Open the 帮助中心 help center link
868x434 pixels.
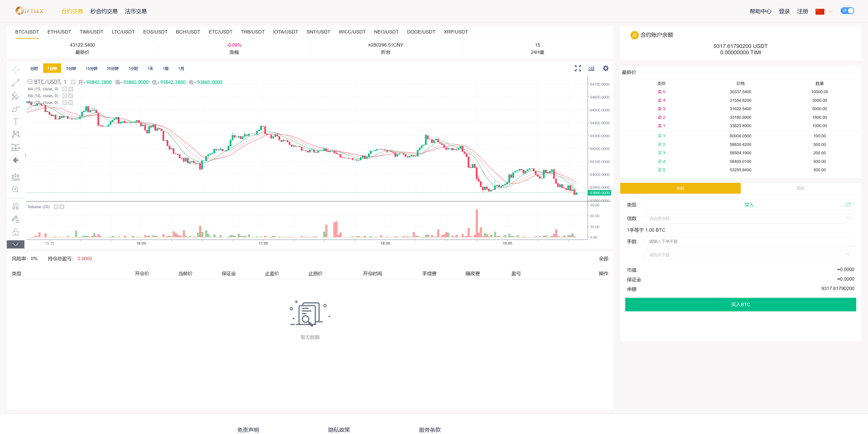760,12
